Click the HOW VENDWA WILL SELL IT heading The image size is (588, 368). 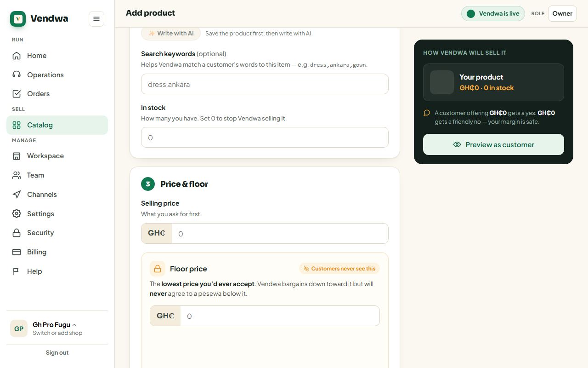click(465, 53)
